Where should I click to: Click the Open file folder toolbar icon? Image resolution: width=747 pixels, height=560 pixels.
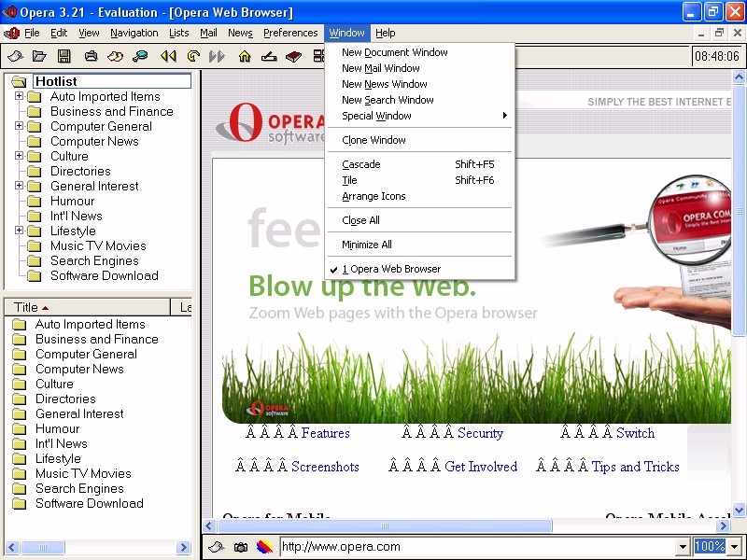coord(39,56)
